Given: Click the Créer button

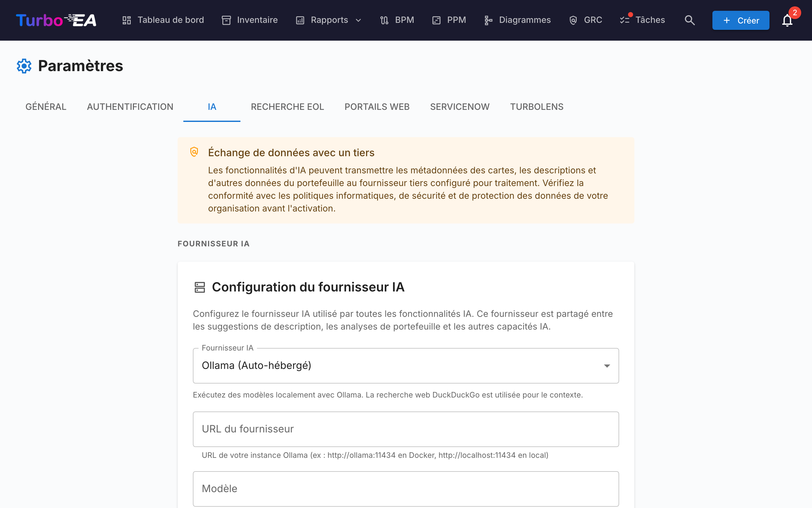Looking at the screenshot, I should coord(741,20).
